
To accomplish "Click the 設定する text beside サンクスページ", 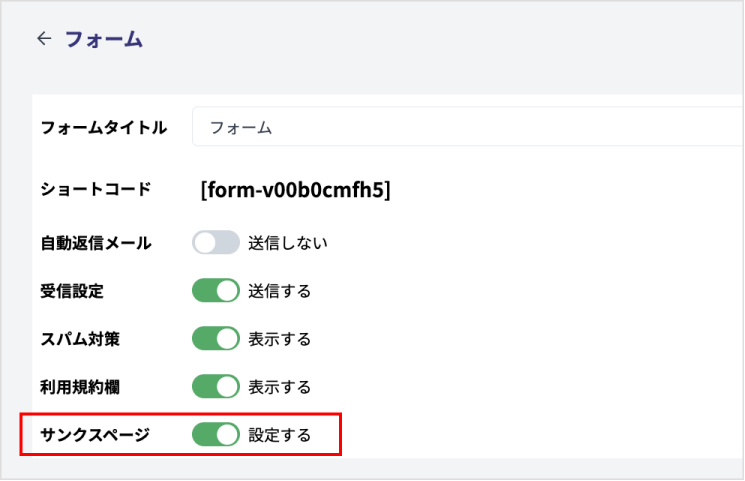I will point(280,435).
